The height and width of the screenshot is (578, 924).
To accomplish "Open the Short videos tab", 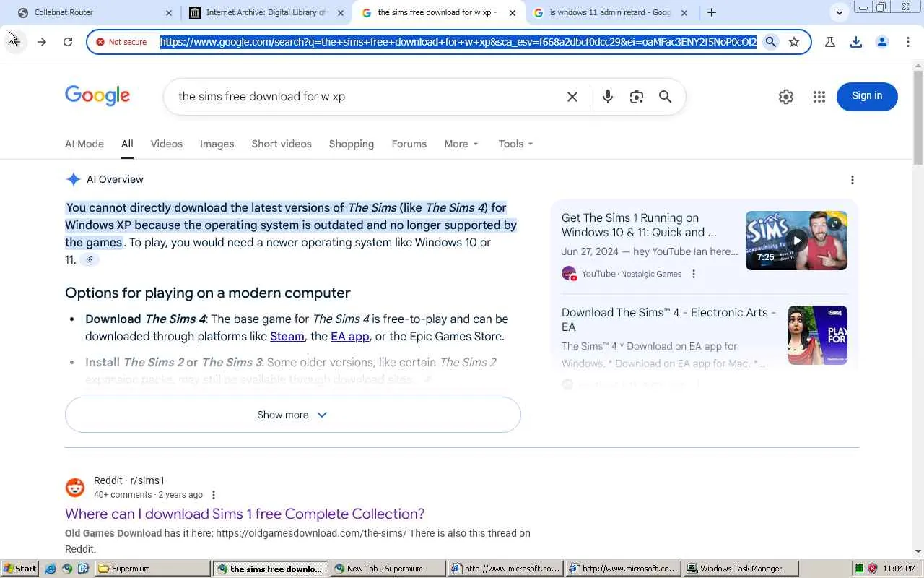I will pos(282,144).
